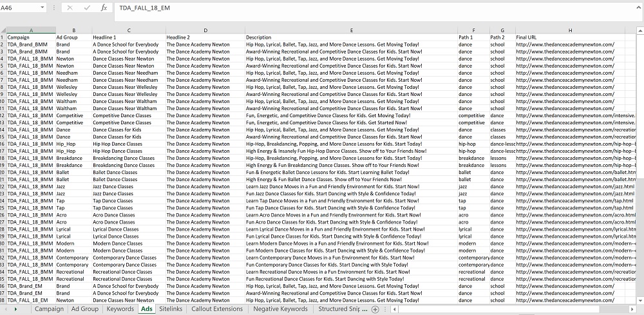The width and height of the screenshot is (644, 315).
Task: Click the Final URL header cell
Action: pyautogui.click(x=570, y=37)
